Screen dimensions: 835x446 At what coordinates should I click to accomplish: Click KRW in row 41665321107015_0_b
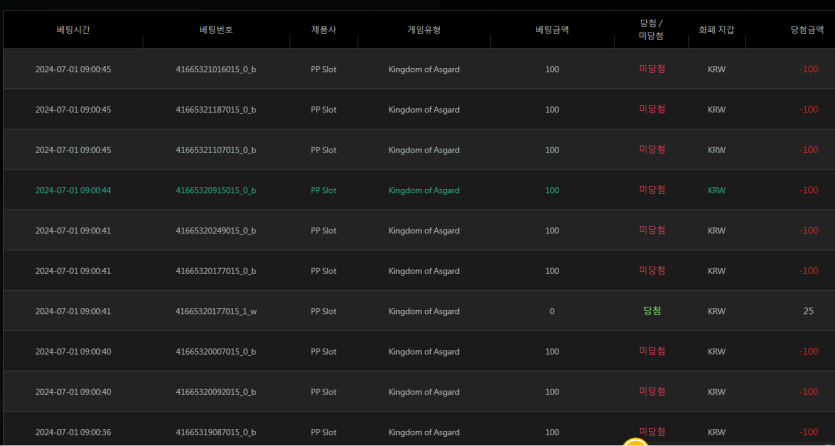pos(716,150)
